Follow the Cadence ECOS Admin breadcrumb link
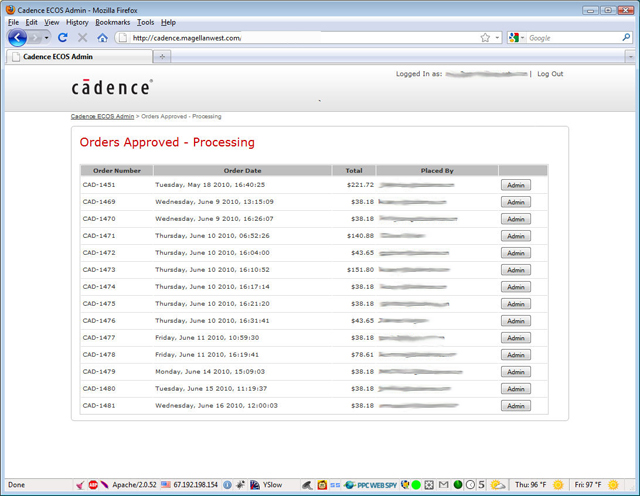 click(102, 116)
